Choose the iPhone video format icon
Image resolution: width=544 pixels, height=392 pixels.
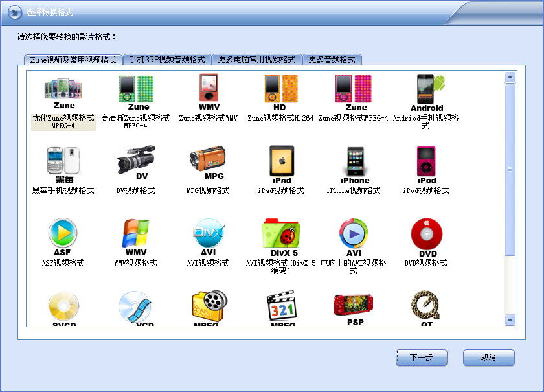[355, 166]
